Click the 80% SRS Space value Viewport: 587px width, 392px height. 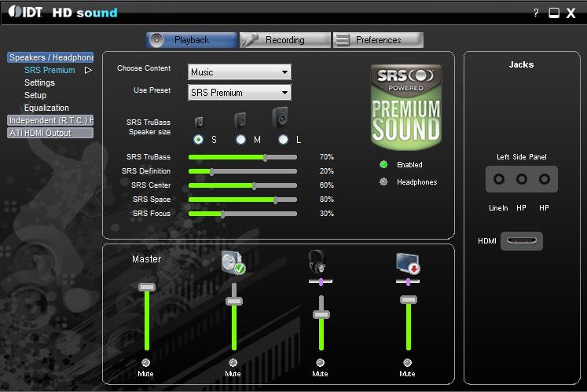327,200
